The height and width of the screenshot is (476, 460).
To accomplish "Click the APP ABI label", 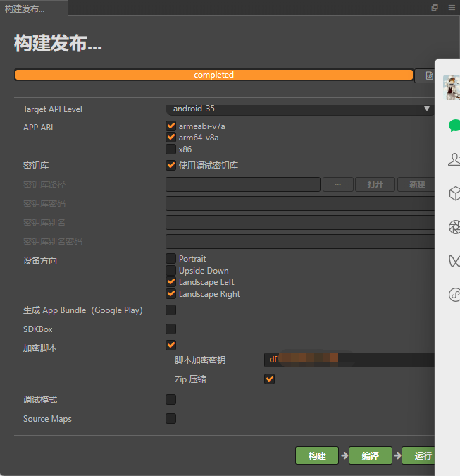I will pos(38,128).
